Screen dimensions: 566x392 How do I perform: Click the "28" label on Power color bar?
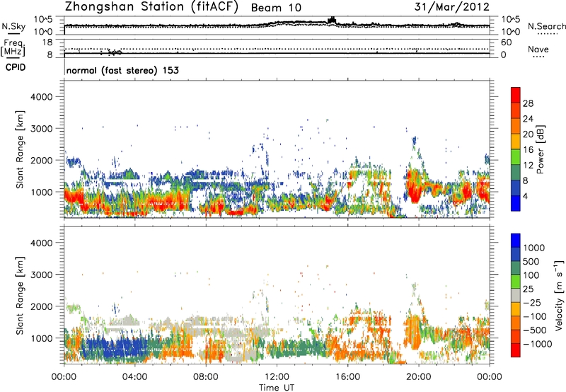coord(528,103)
